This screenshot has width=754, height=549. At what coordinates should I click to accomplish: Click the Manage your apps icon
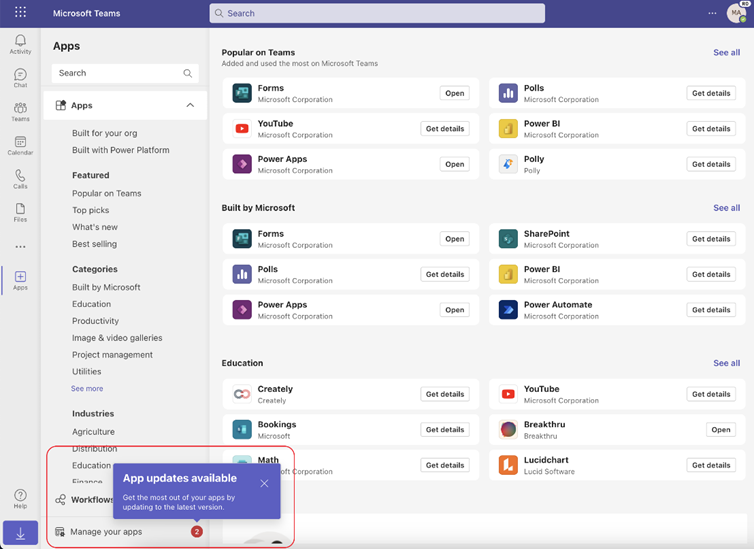60,532
